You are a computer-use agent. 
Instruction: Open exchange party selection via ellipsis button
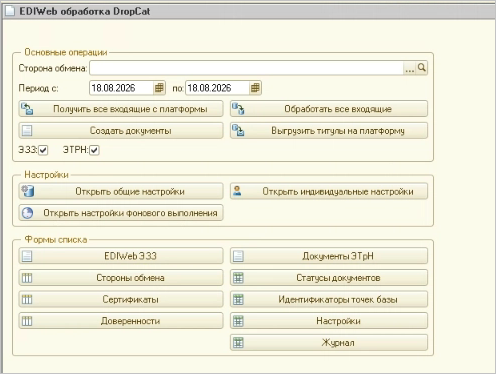pos(409,68)
